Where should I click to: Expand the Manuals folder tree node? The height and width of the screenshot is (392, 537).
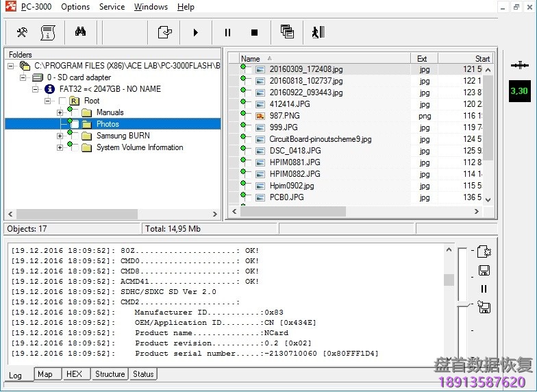coord(60,112)
